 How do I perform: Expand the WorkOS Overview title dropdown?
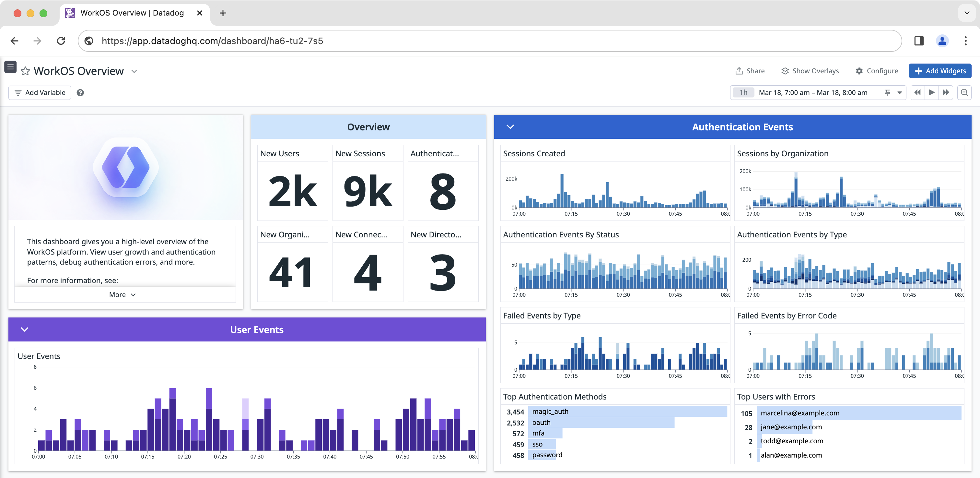(x=135, y=71)
